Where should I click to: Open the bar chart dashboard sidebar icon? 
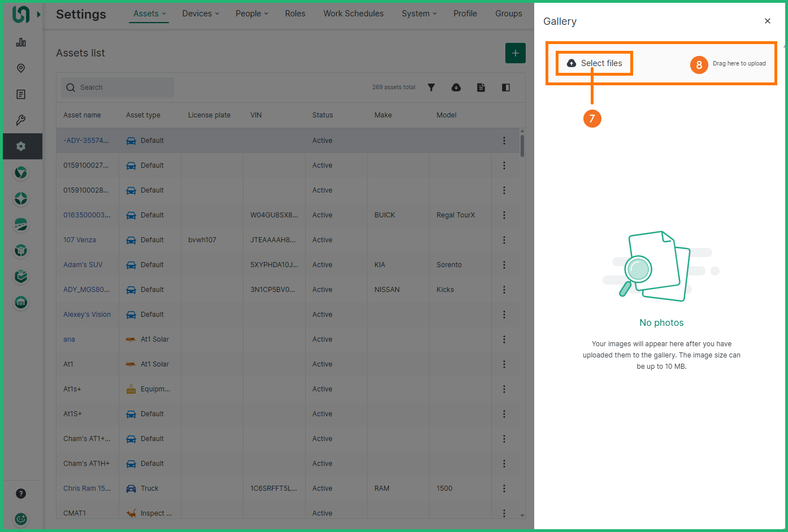21,42
